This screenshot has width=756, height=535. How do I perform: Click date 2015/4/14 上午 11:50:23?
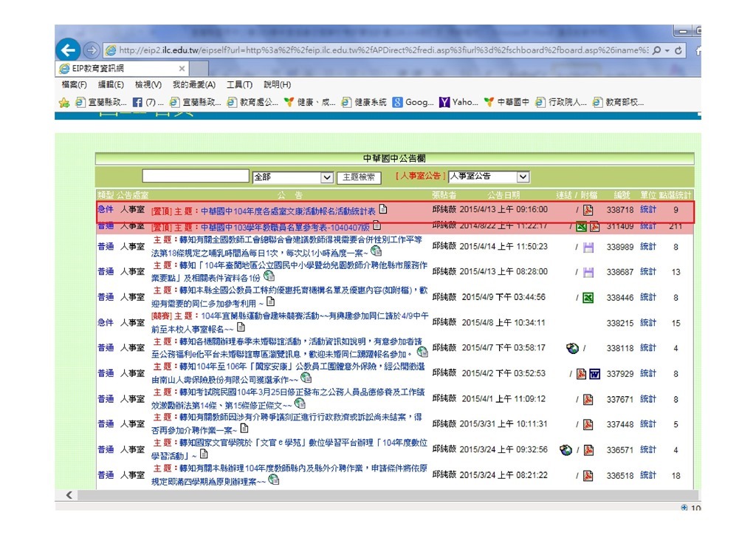point(504,247)
